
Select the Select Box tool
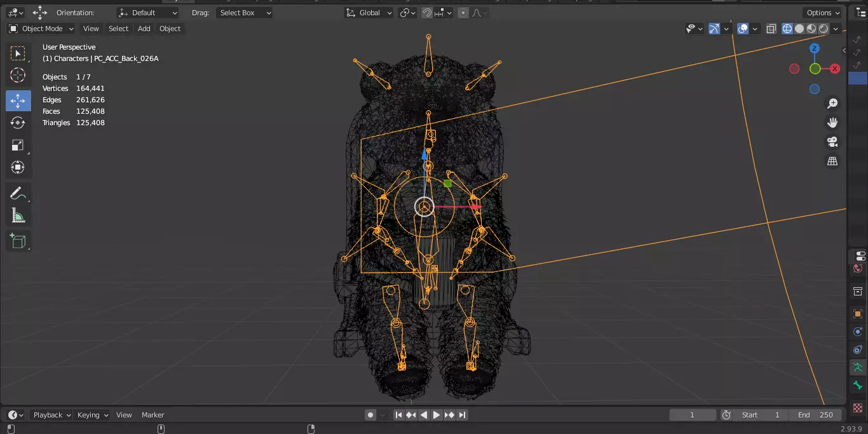[18, 53]
